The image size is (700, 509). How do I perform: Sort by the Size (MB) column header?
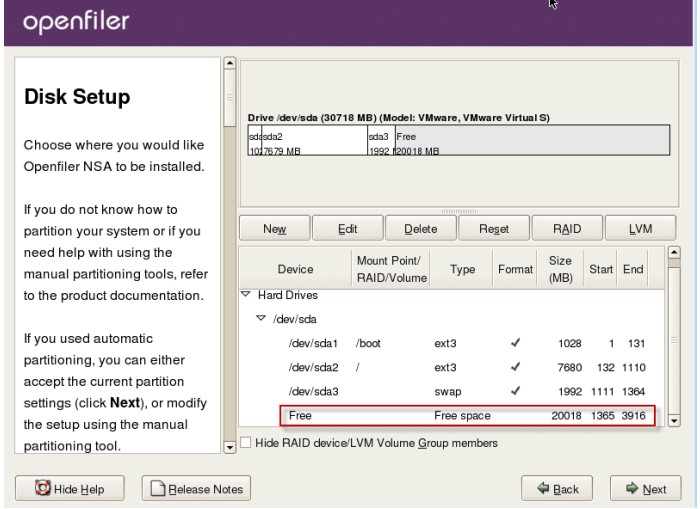coord(560,269)
